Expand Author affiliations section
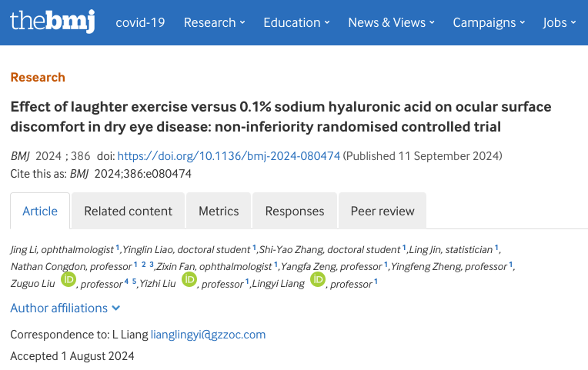 pyautogui.click(x=65, y=308)
